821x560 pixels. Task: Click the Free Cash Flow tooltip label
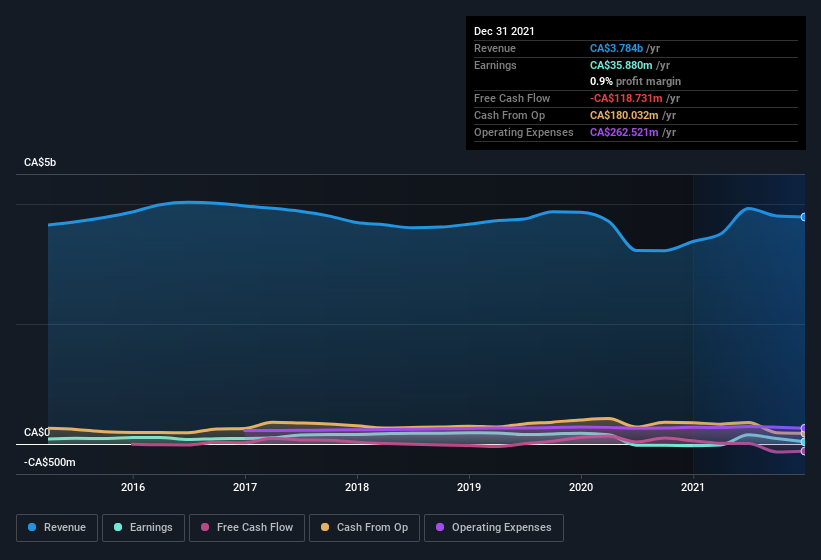pyautogui.click(x=512, y=98)
